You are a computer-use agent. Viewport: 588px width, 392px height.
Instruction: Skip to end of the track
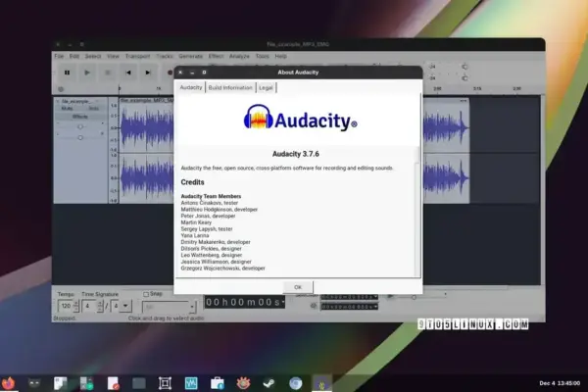[x=148, y=73]
